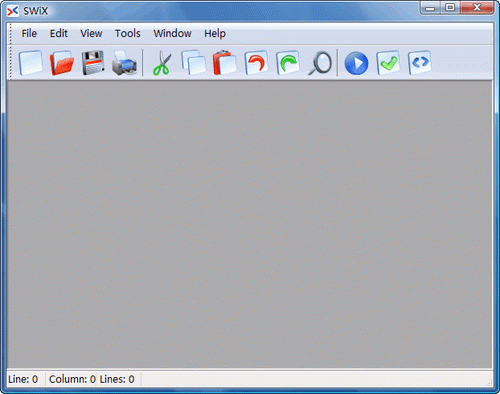Open the Help menu
The width and height of the screenshot is (500, 394).
coord(215,33)
